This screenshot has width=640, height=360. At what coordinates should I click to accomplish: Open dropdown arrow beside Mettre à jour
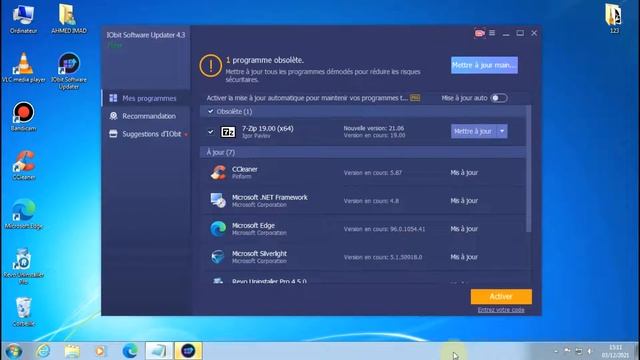pos(502,131)
